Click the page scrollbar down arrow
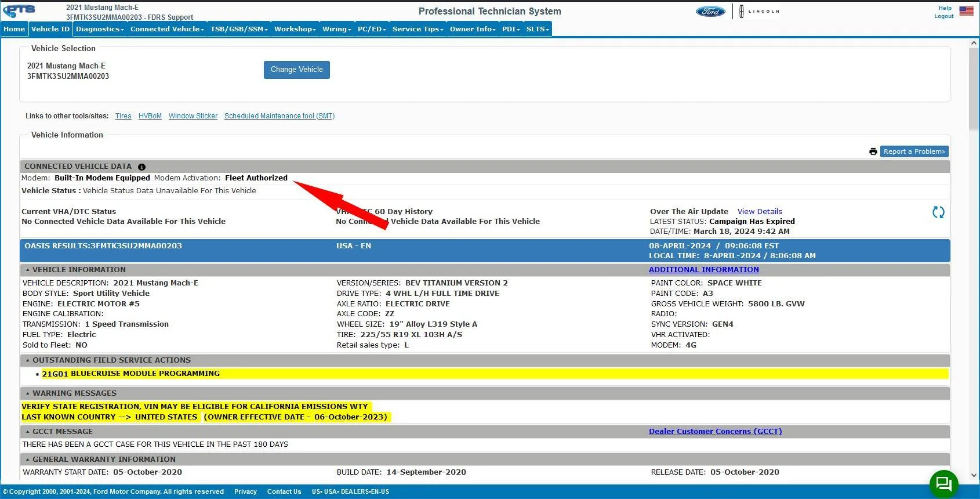Screen dimensions: 980x499 point(974,475)
